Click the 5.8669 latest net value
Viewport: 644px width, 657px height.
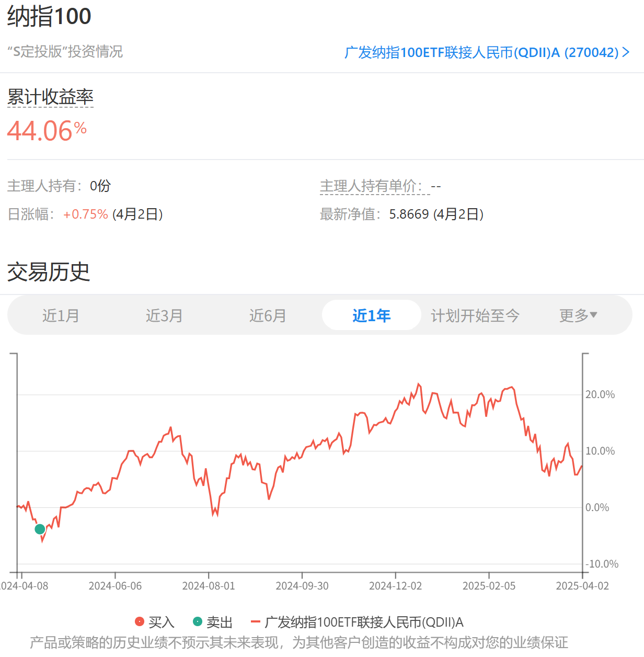click(x=409, y=214)
